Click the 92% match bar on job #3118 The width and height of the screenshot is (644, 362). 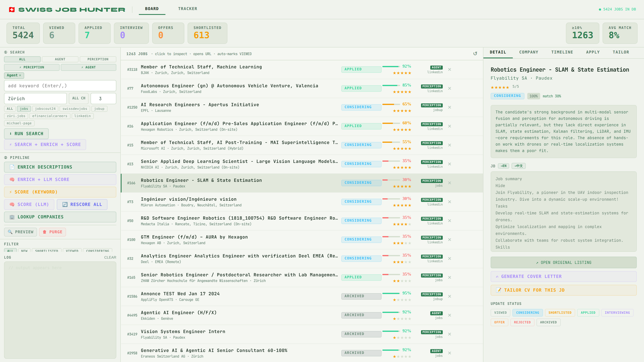(x=391, y=66)
